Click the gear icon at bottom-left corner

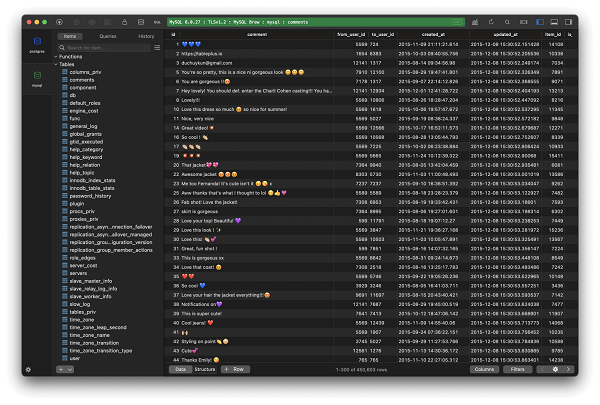pos(28,369)
